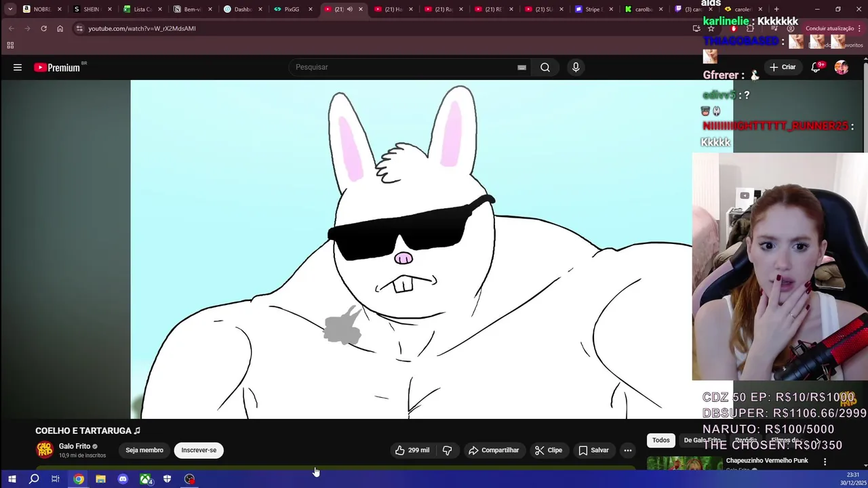Click the cast media icon in address bar

(696, 28)
